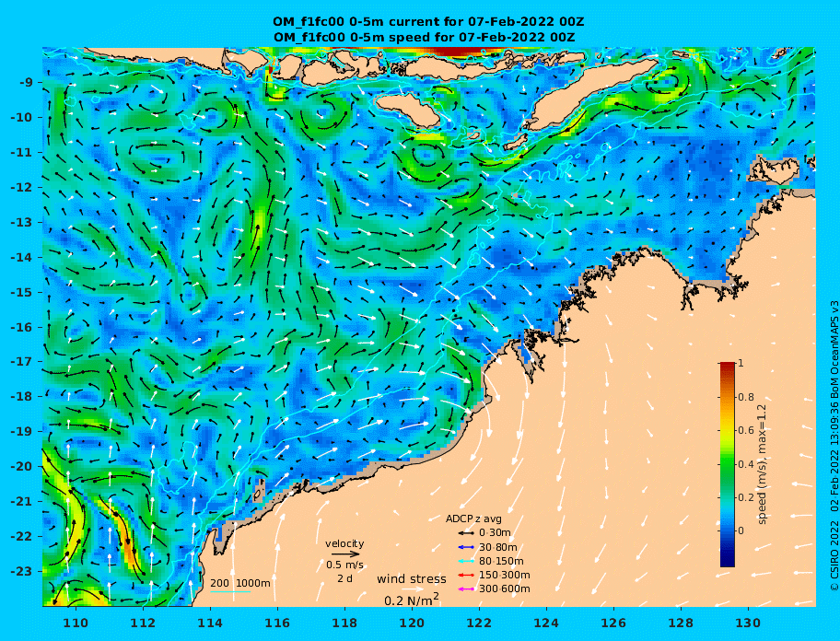Click the latitude axis label '-23'
Viewport: 840px width, 641px height.
[22, 571]
